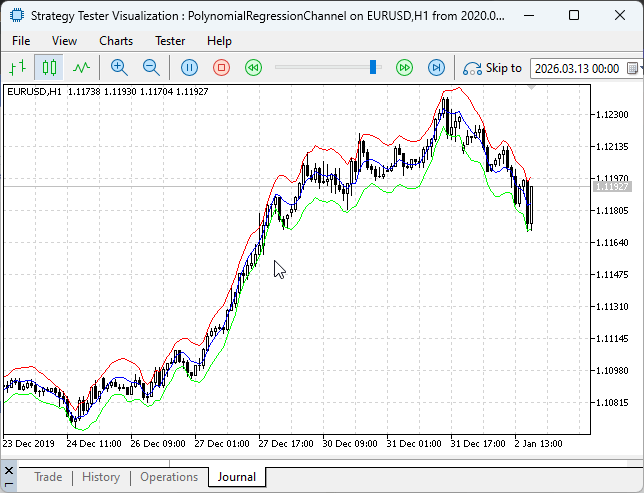Close the bottom toolbox panel
The width and height of the screenshot is (644, 493).
click(x=9, y=470)
